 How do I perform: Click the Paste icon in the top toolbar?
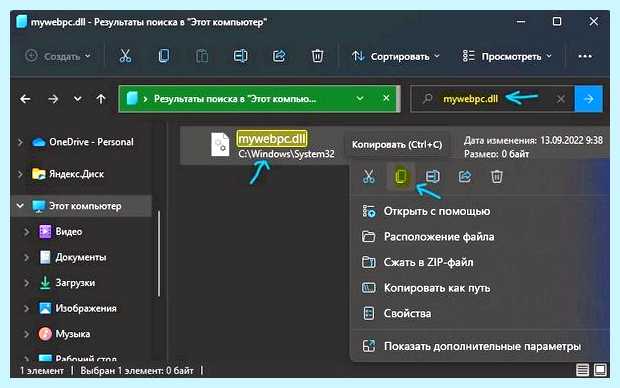click(202, 56)
